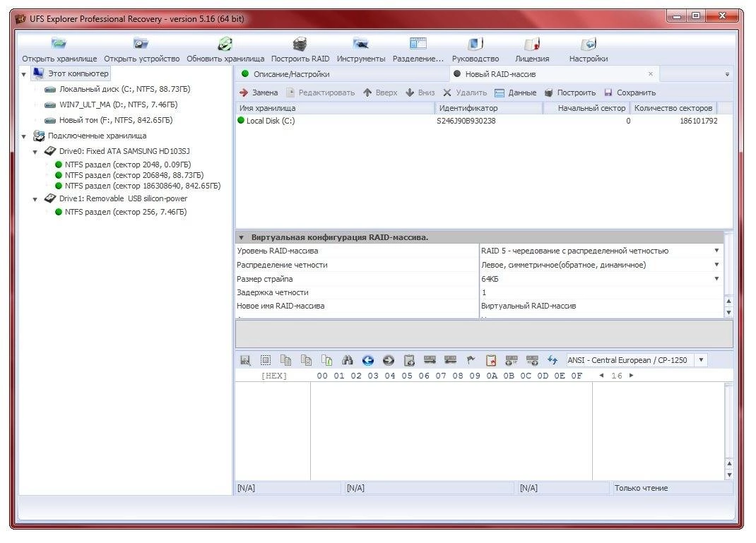Click hex viewer scrollbar down arrow

(729, 475)
